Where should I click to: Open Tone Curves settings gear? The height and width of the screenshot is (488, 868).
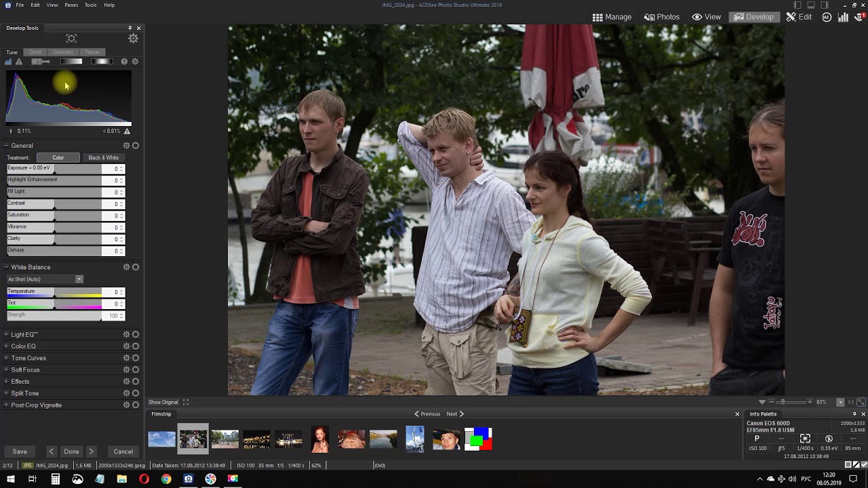pyautogui.click(x=126, y=358)
